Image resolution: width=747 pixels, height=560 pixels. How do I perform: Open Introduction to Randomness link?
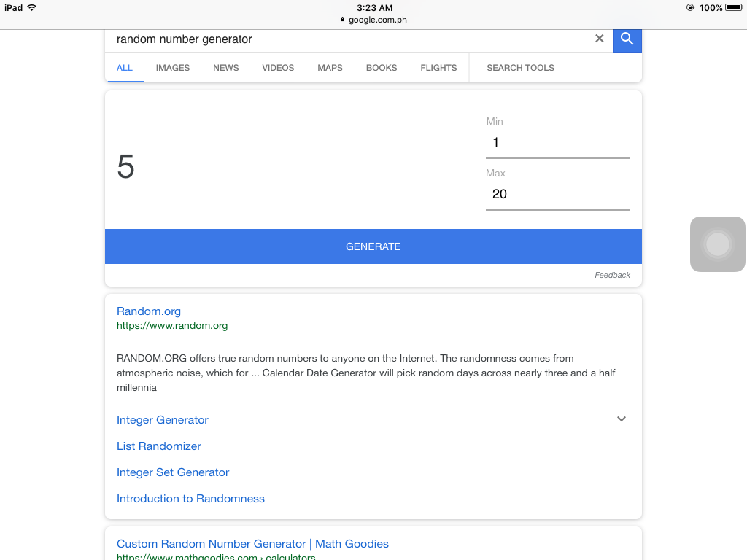190,499
